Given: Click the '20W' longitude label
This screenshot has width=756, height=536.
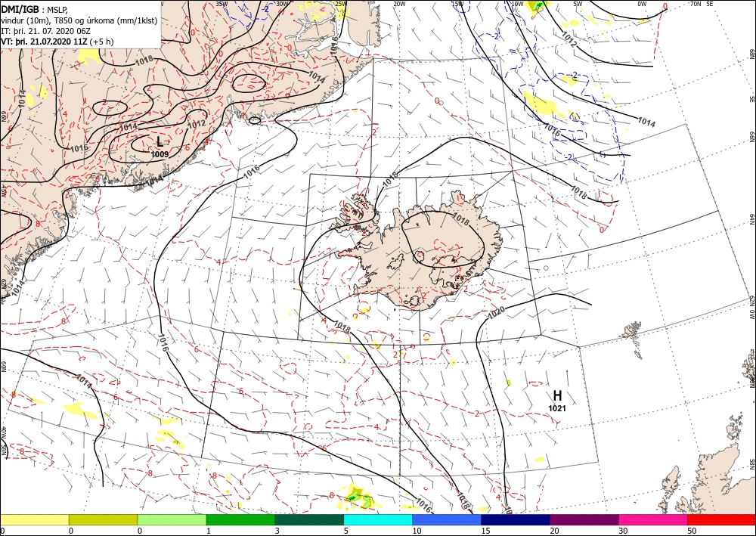Looking at the screenshot, I should pos(398,4).
